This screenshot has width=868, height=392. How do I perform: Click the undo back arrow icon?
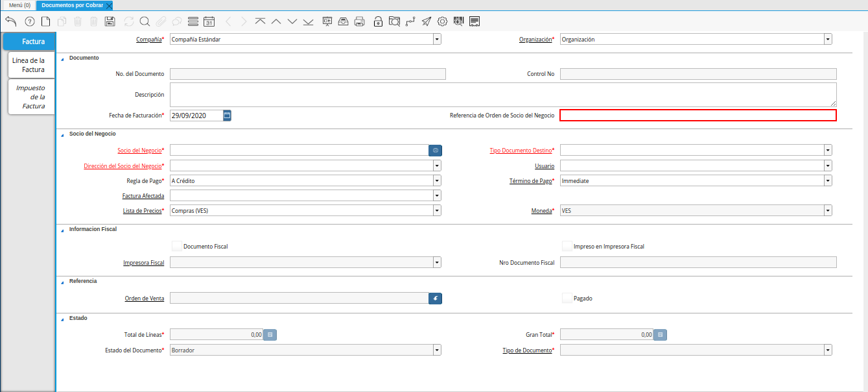[10, 21]
